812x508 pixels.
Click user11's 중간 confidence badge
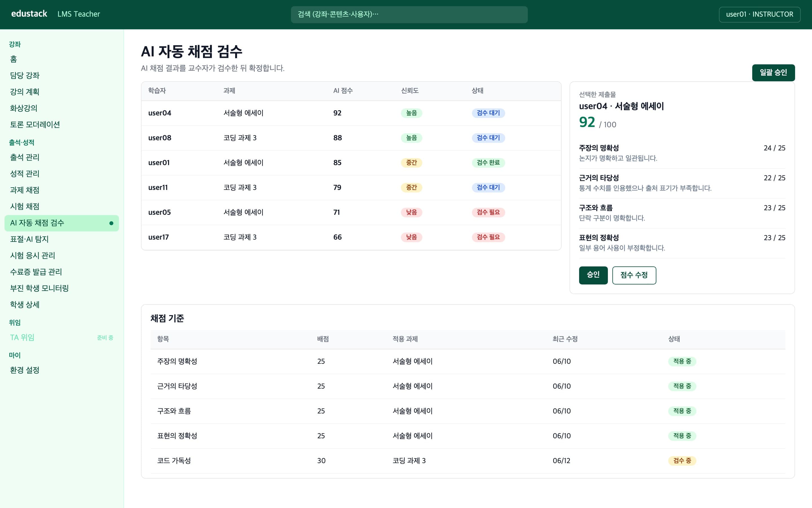point(411,187)
